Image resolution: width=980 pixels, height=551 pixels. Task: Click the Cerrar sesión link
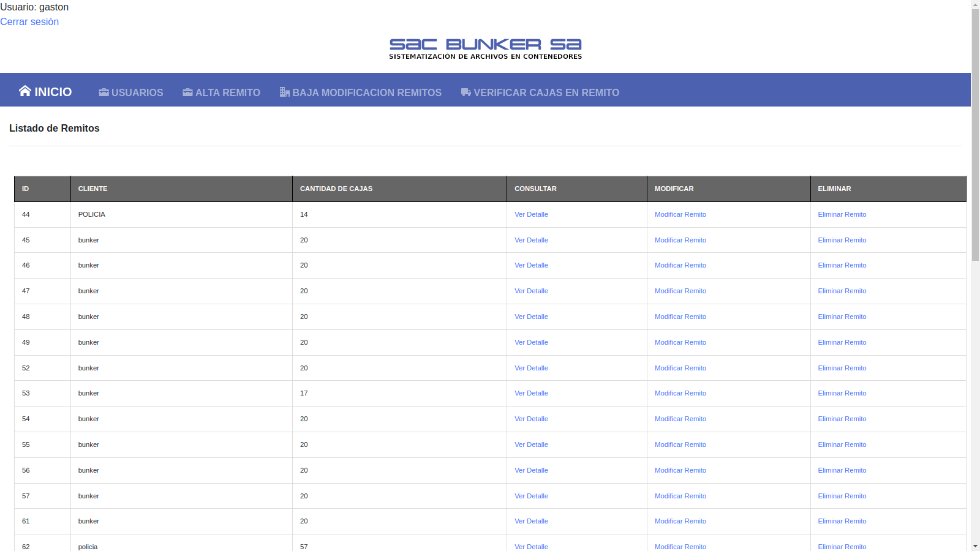coord(29,21)
